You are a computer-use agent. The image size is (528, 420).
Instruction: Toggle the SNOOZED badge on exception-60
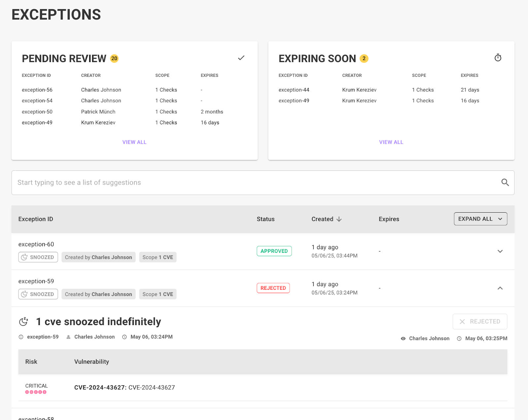38,257
